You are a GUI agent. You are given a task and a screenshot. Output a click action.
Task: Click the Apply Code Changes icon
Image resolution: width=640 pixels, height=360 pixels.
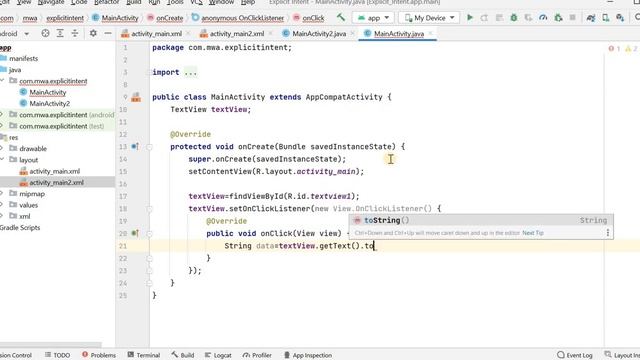tap(499, 18)
